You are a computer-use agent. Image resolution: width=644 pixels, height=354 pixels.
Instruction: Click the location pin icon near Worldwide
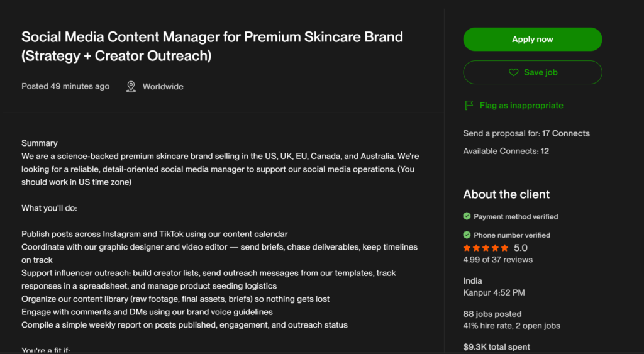(x=131, y=86)
